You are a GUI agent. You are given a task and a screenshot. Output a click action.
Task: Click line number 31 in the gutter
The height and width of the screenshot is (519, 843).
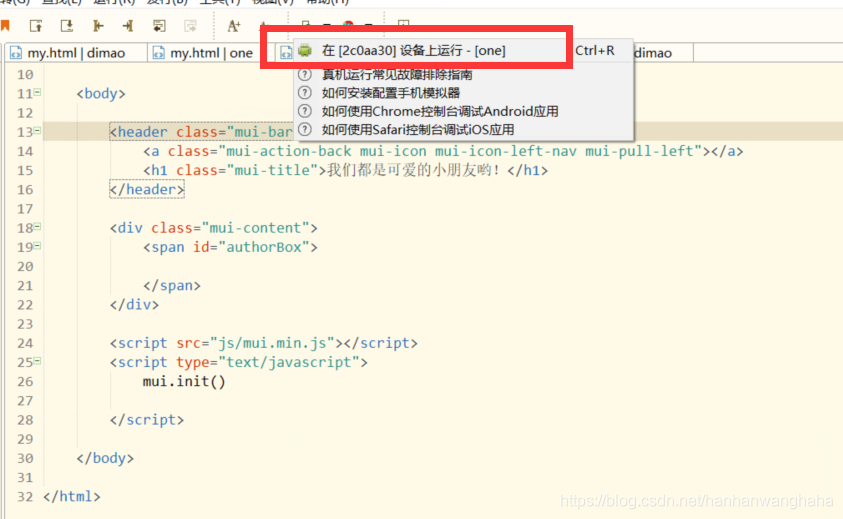[25, 478]
